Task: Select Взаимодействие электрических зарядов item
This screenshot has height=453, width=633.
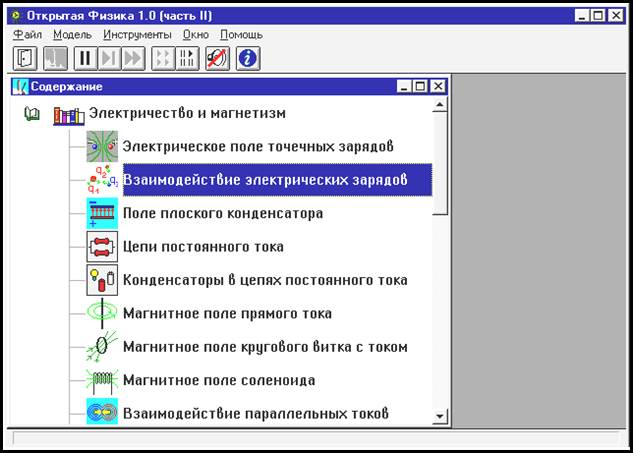Action: click(x=264, y=180)
